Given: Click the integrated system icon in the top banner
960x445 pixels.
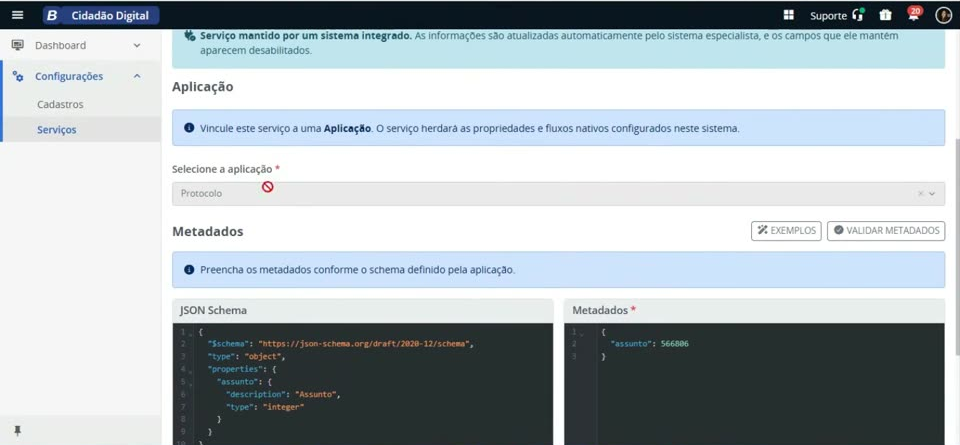Looking at the screenshot, I should point(190,36).
